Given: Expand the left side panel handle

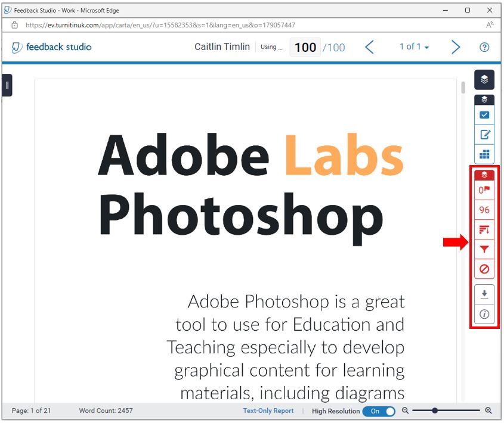Looking at the screenshot, I should click(x=7, y=85).
